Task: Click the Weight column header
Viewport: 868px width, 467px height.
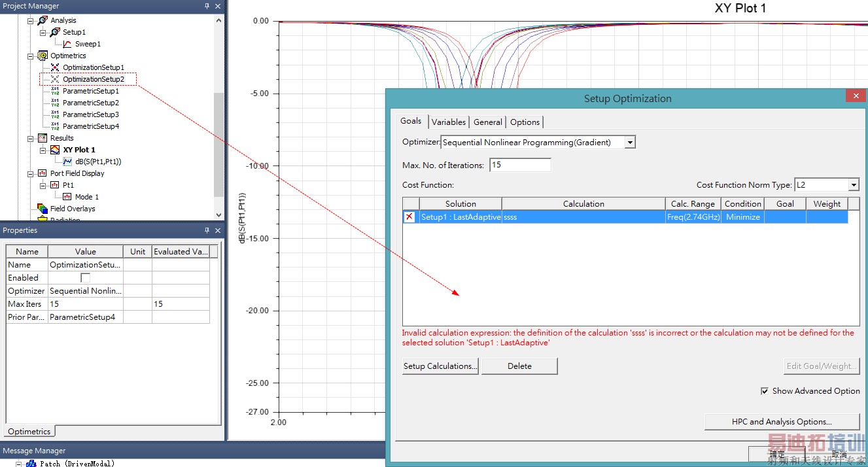Action: tap(827, 204)
